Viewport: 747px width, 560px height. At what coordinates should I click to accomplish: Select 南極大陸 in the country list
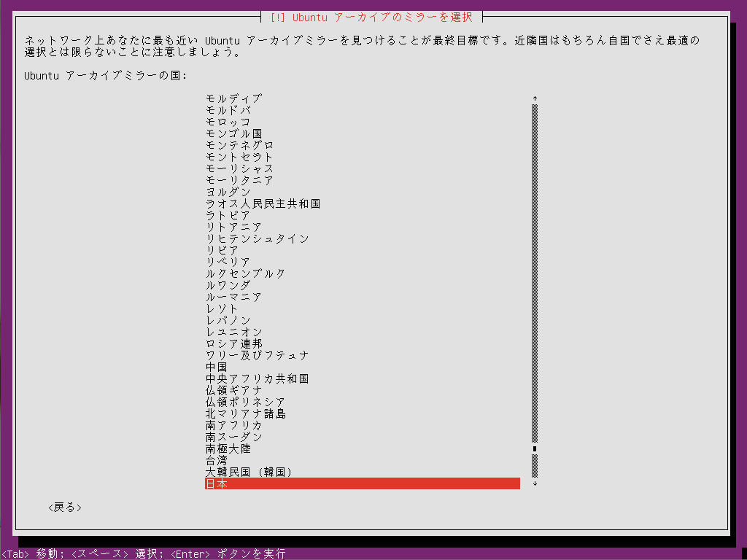(228, 448)
